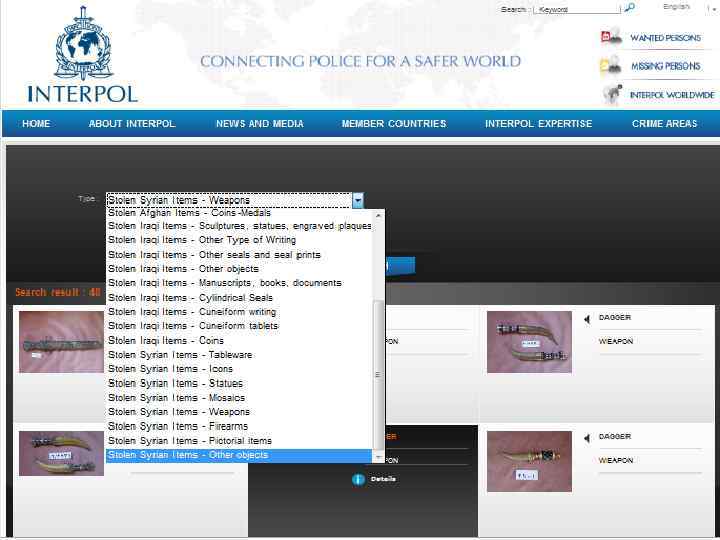Open the bottom-left daggers thumbnail
The height and width of the screenshot is (540, 720).
pos(61,453)
